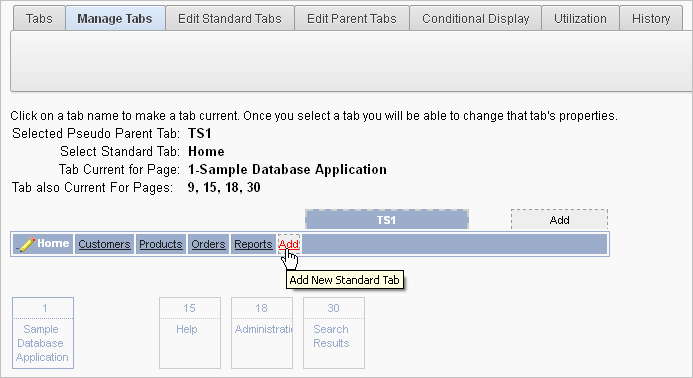Open the Utilization tab
Image resolution: width=693 pixels, height=378 pixels.
580,19
